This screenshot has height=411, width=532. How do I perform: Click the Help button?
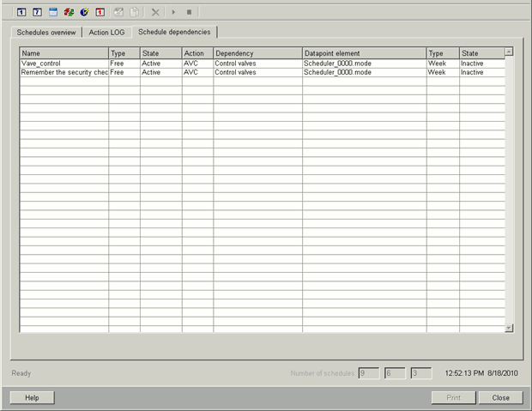click(32, 397)
